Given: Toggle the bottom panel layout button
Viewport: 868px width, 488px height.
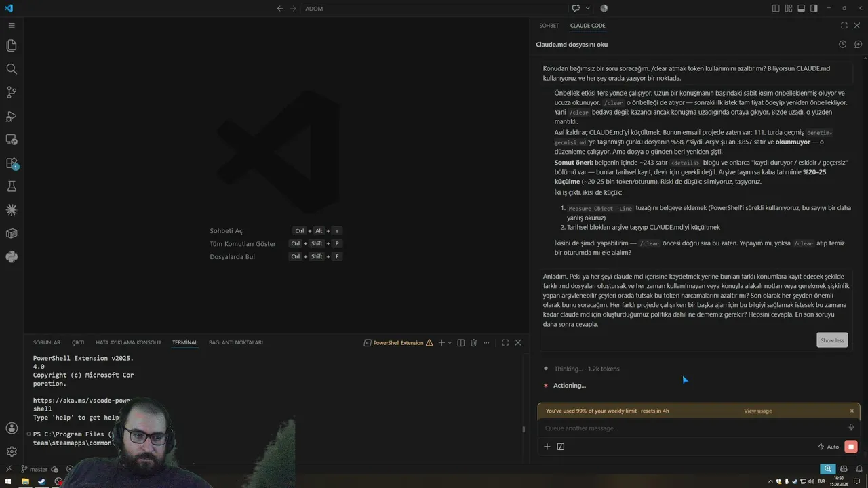Looking at the screenshot, I should click(x=801, y=8).
